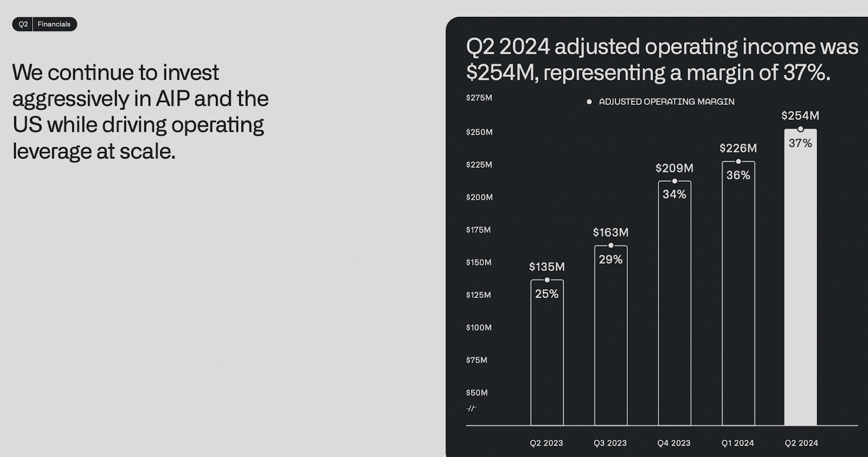Click the margin marker above the 34% label

tap(674, 181)
